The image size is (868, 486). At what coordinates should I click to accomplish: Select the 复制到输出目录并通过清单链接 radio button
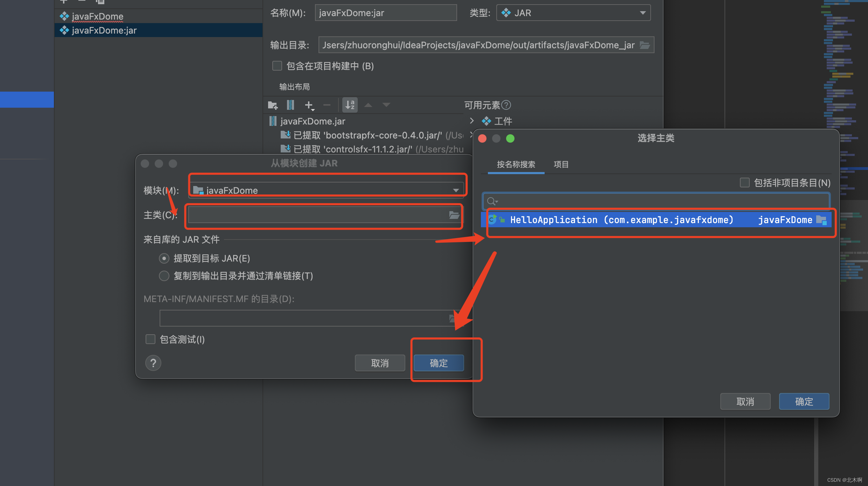pyautogui.click(x=164, y=276)
